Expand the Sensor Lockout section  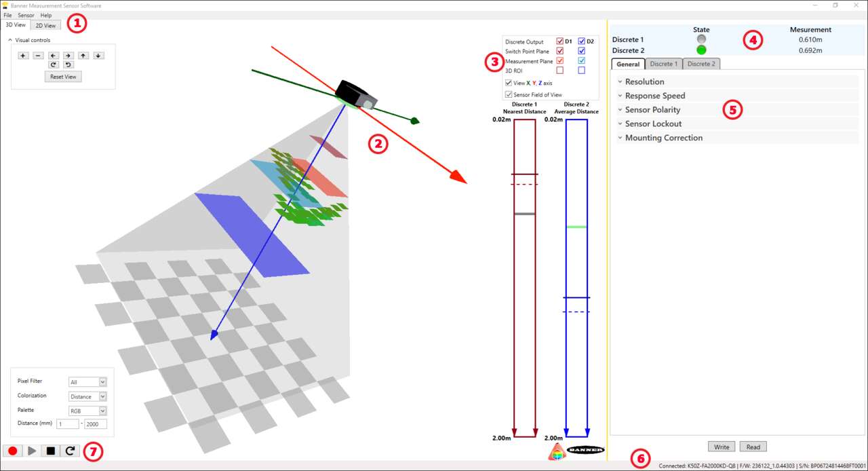pos(736,124)
